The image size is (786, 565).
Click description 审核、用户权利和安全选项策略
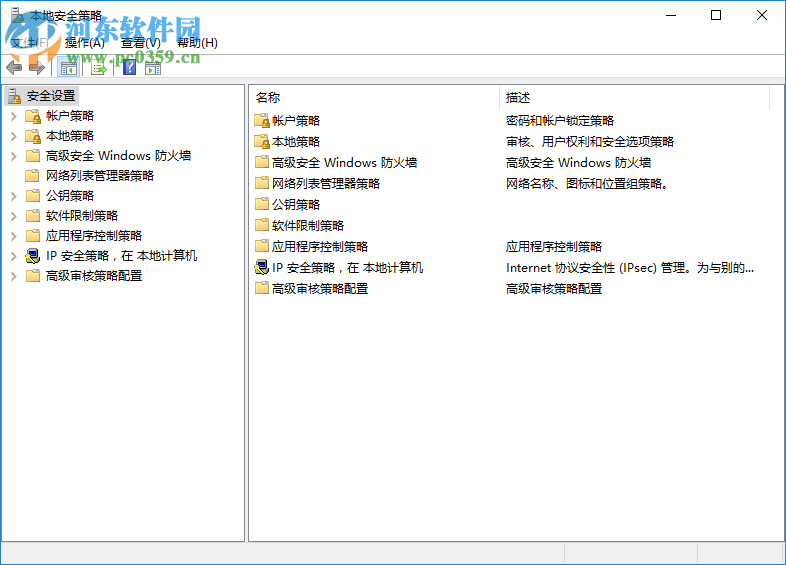(x=590, y=142)
